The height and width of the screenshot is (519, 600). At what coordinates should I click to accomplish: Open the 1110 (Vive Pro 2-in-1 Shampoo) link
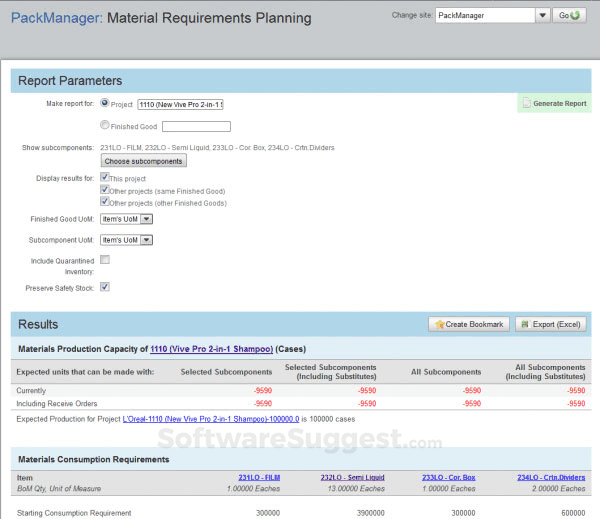click(x=211, y=349)
